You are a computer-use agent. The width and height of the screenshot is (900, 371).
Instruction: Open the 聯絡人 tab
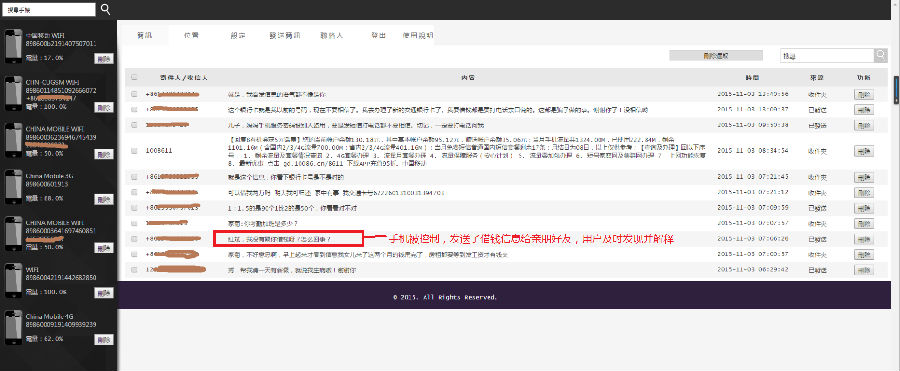[x=331, y=35]
